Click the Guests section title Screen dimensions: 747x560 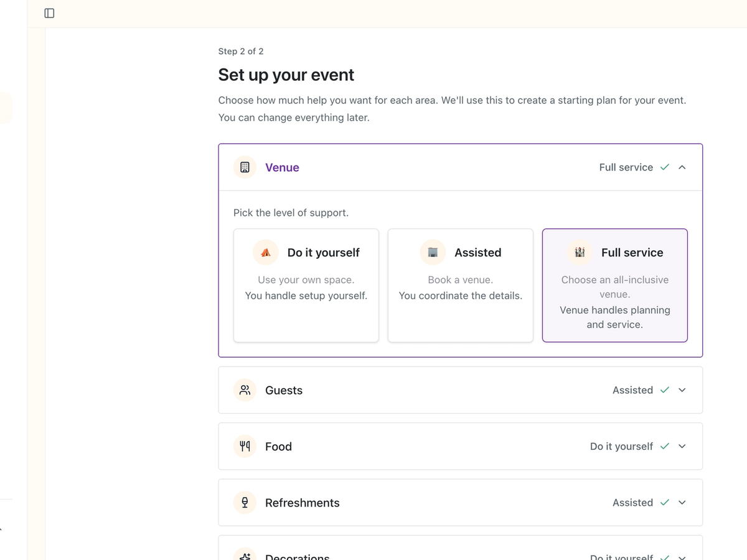click(284, 390)
